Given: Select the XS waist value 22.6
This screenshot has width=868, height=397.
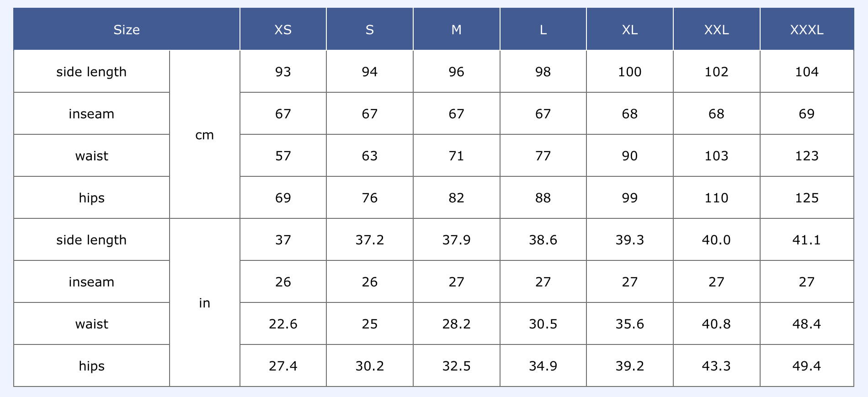Looking at the screenshot, I should tap(283, 324).
